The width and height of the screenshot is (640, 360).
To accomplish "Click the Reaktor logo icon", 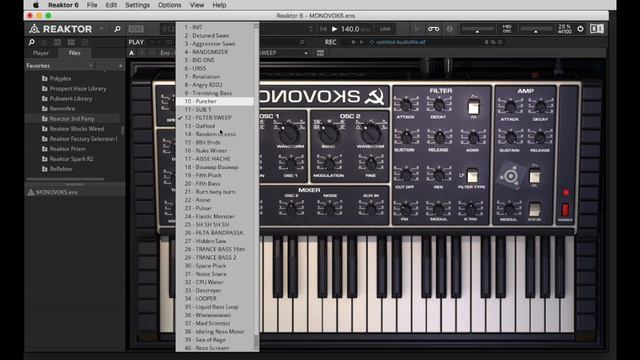I will click(34, 29).
